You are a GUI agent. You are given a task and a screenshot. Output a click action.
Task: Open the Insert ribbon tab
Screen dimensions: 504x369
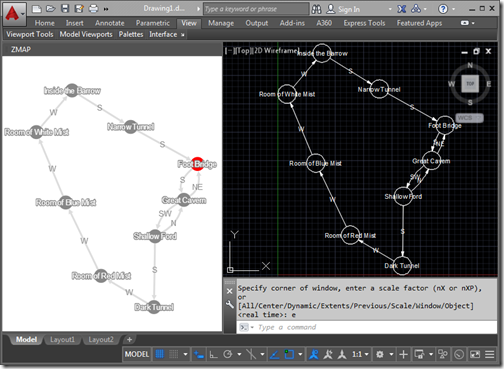point(75,23)
